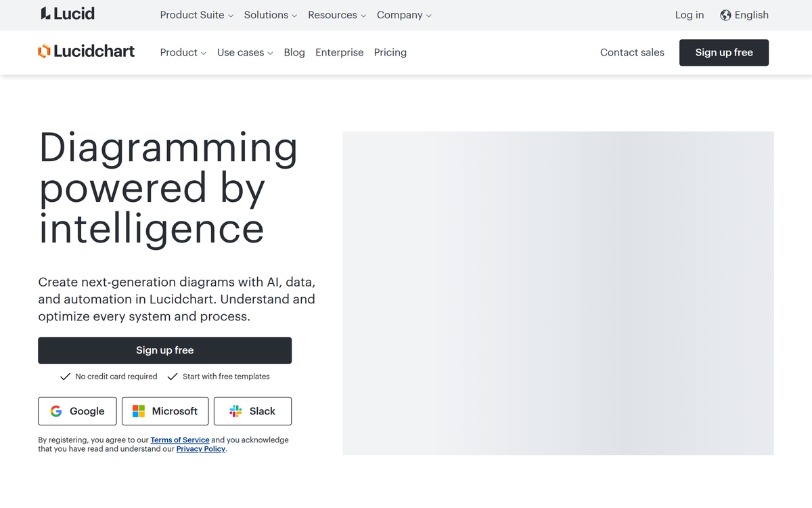The image size is (812, 508).
Task: Sign up with Google
Action: click(x=77, y=411)
